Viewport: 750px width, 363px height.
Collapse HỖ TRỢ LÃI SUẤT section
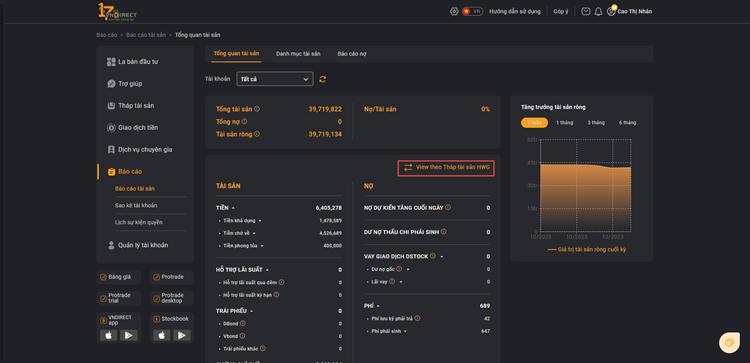click(267, 270)
